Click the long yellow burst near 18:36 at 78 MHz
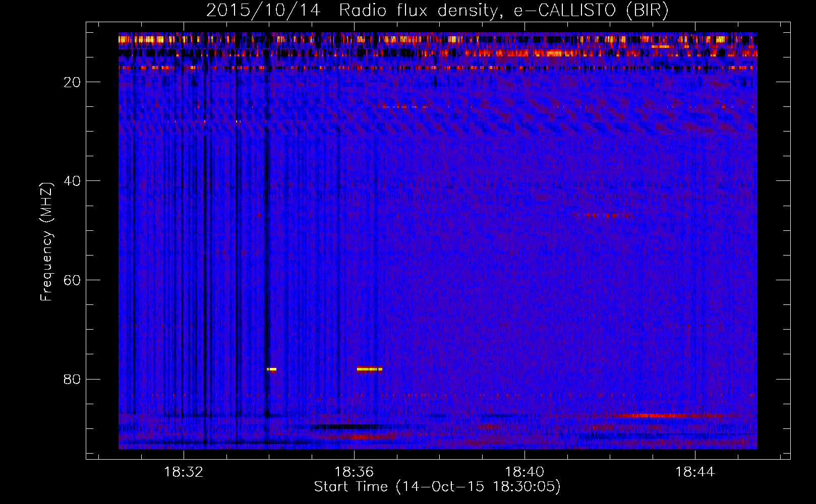The width and height of the screenshot is (816, 504). [369, 369]
